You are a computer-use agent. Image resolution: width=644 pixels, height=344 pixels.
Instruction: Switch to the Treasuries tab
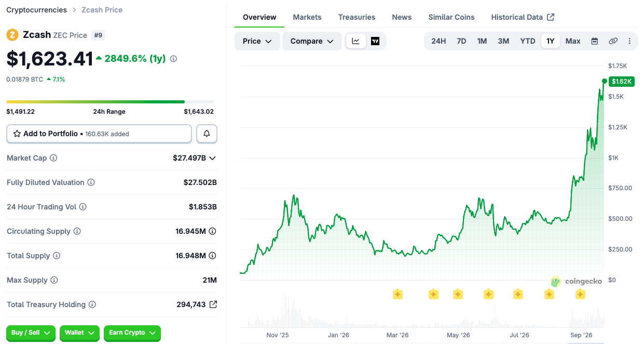(357, 17)
